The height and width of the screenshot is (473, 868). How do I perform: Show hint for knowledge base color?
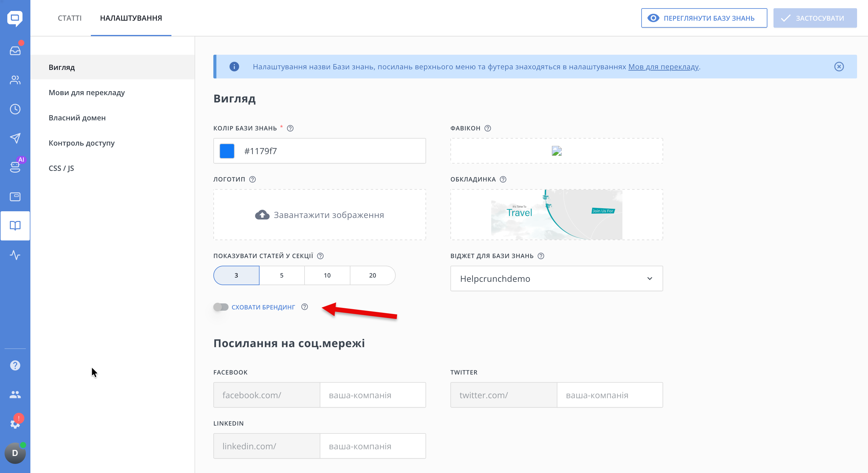[290, 129]
